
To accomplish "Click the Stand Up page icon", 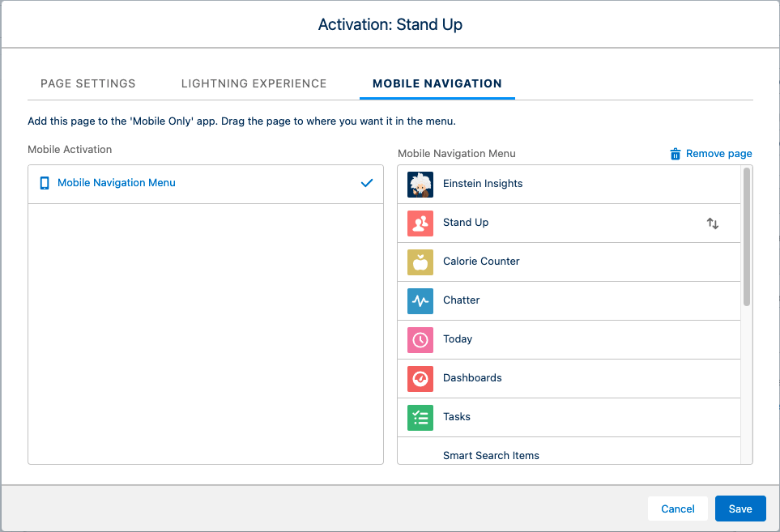I will coord(420,223).
